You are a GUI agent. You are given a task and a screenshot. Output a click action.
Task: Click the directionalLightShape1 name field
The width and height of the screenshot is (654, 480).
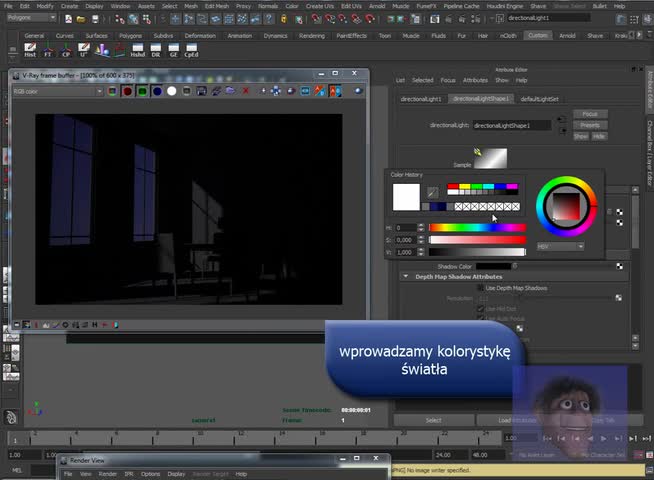[511, 126]
